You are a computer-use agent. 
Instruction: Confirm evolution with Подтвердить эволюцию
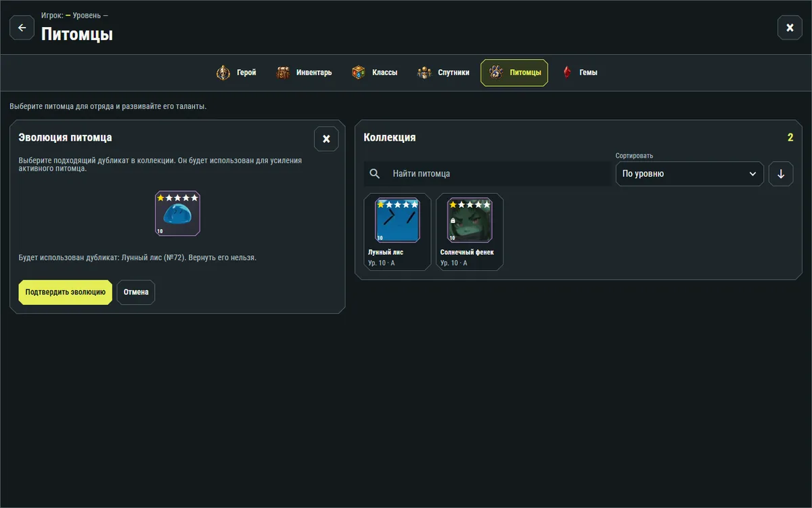tap(65, 293)
